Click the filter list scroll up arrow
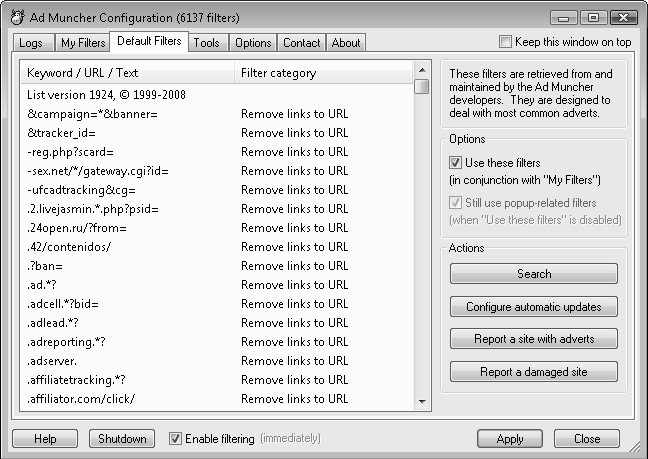 point(422,70)
